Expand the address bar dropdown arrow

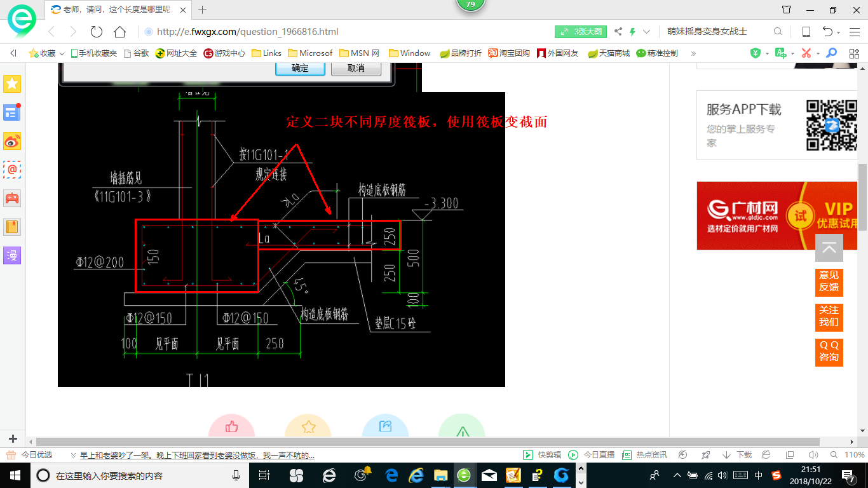(647, 32)
